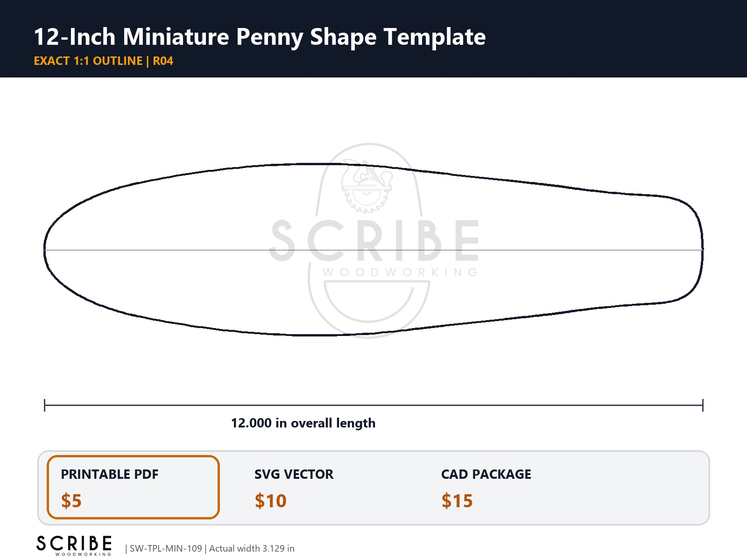Click the SCRIBE watermark text
The width and height of the screenshot is (747, 560).
click(x=374, y=241)
